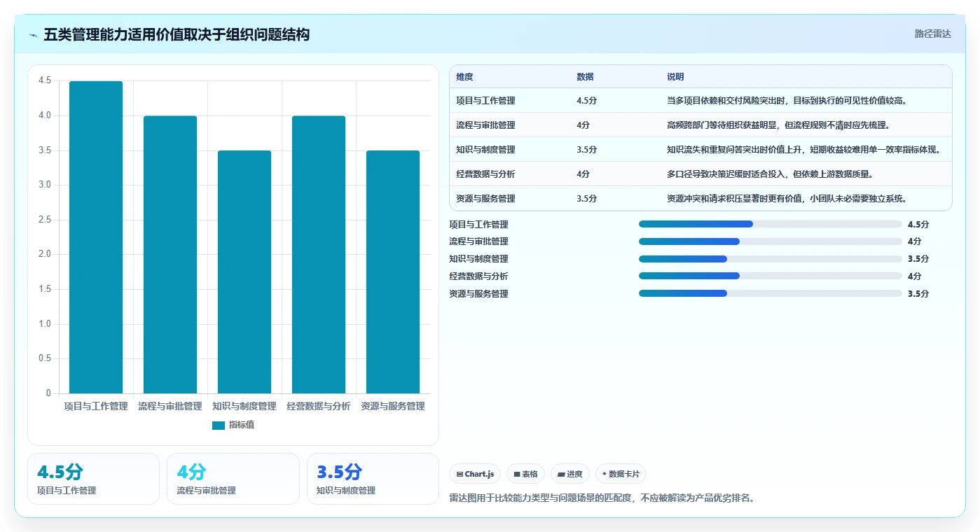Toggle the 指标值 legend swatch in the chart
980x532 pixels.
pos(219,425)
